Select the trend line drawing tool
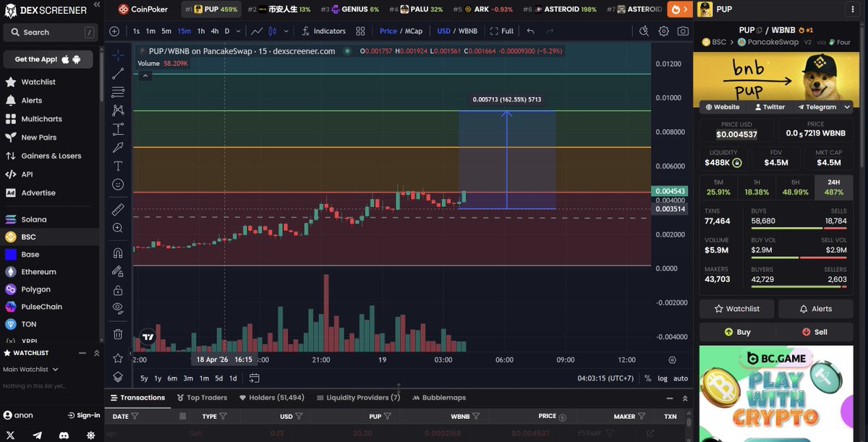Screen dimensions: 868x442 click(x=118, y=74)
